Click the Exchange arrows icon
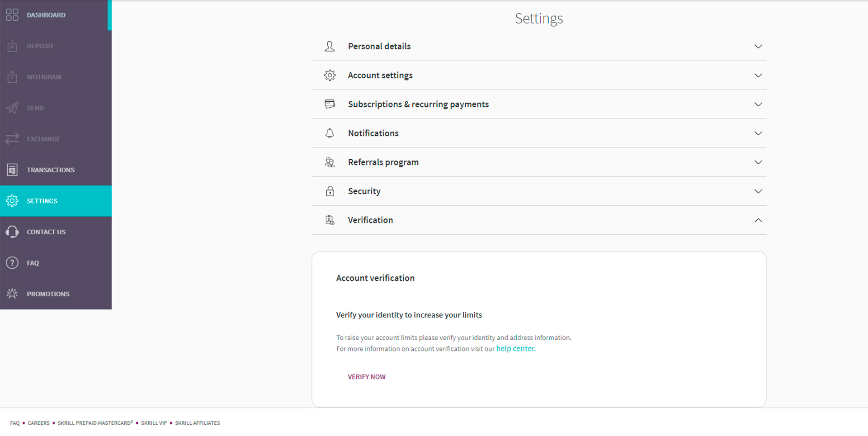 point(12,138)
